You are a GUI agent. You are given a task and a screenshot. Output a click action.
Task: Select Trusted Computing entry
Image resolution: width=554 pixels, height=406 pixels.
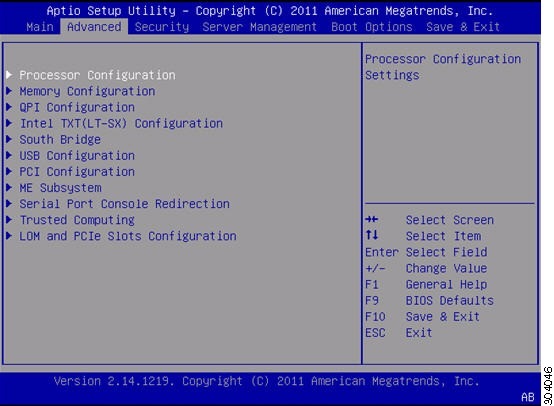[x=77, y=220]
